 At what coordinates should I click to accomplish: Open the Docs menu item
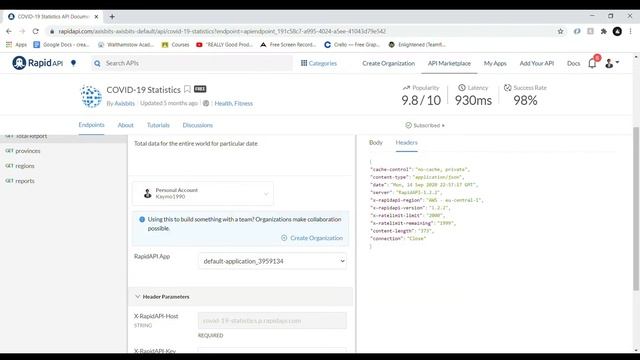pyautogui.click(x=573, y=63)
